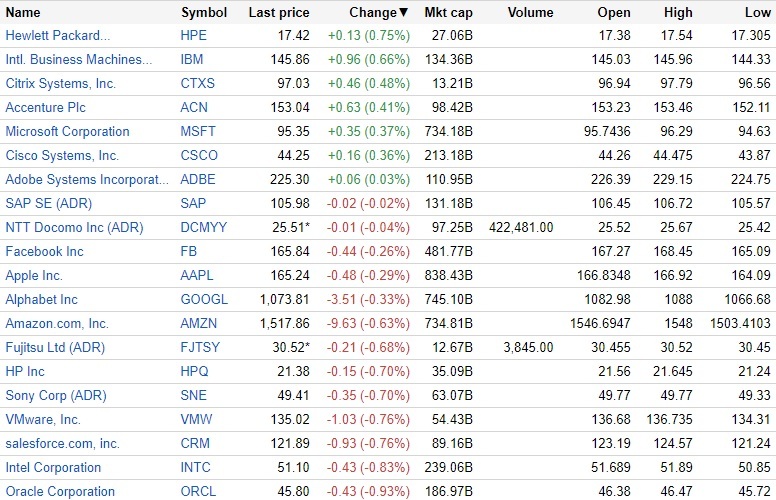The image size is (776, 500).
Task: Click the Low column header
Action: [x=757, y=13]
